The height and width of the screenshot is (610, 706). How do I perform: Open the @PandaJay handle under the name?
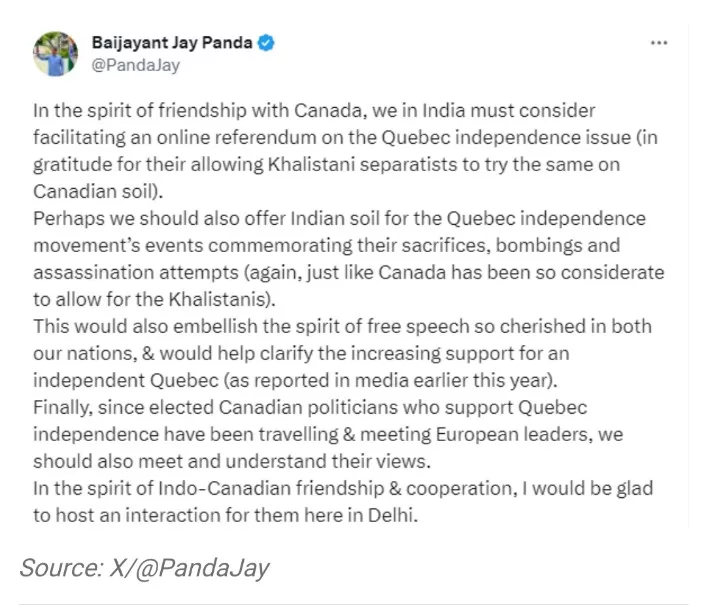[136, 65]
